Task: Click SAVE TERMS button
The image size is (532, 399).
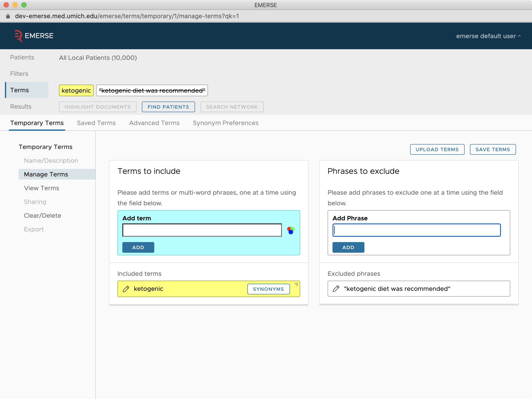Action: click(492, 149)
